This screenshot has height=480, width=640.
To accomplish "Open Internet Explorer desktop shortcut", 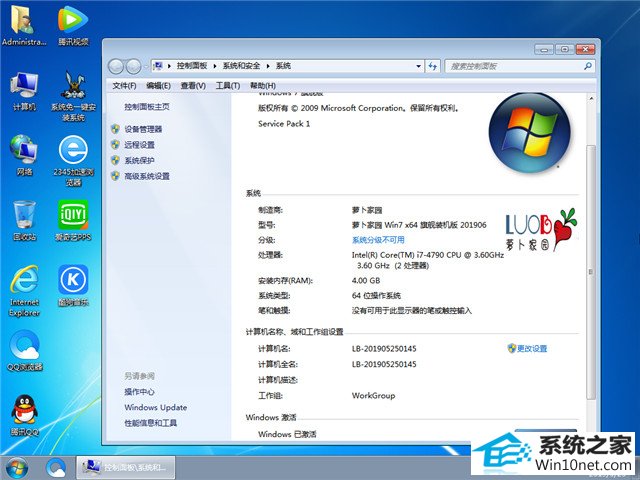I will 24,281.
